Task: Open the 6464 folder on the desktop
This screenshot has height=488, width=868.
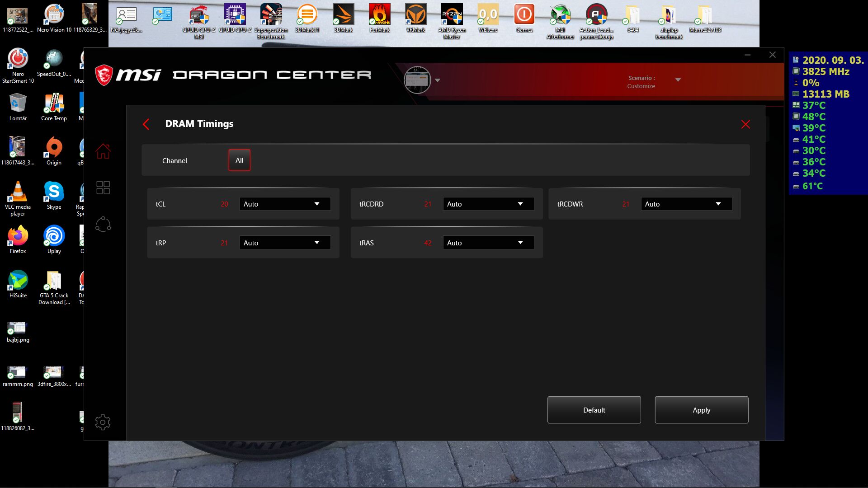Action: 633,19
